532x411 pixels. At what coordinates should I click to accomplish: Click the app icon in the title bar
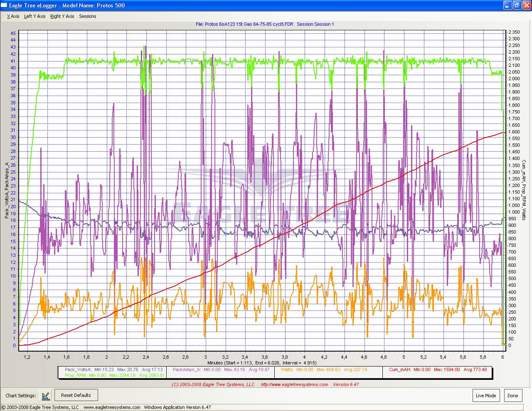pyautogui.click(x=4, y=5)
